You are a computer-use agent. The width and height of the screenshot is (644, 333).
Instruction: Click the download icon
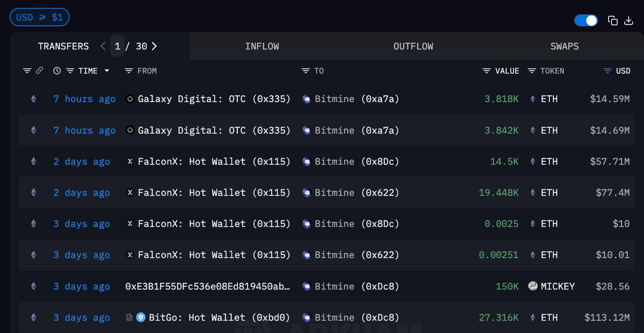[629, 20]
